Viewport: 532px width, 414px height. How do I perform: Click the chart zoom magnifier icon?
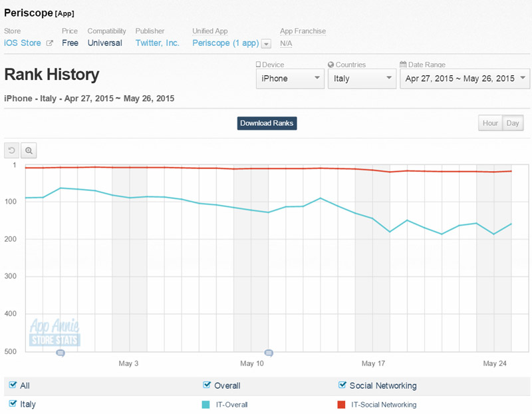pos(29,150)
